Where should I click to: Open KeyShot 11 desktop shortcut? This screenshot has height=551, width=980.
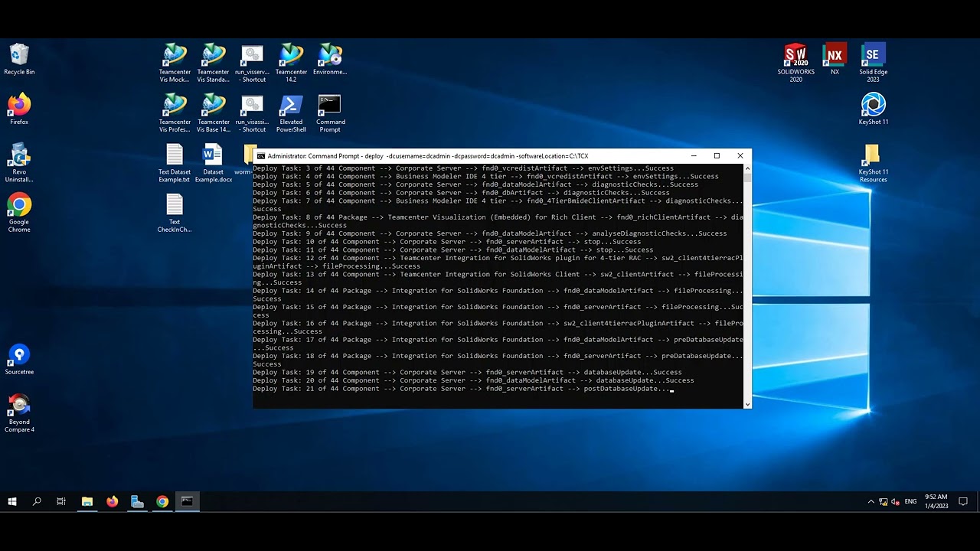[873, 109]
